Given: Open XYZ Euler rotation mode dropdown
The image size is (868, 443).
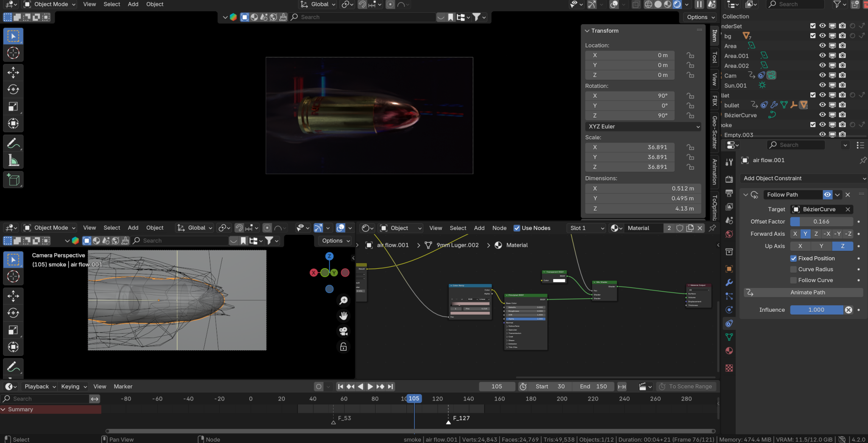Looking at the screenshot, I should [643, 127].
